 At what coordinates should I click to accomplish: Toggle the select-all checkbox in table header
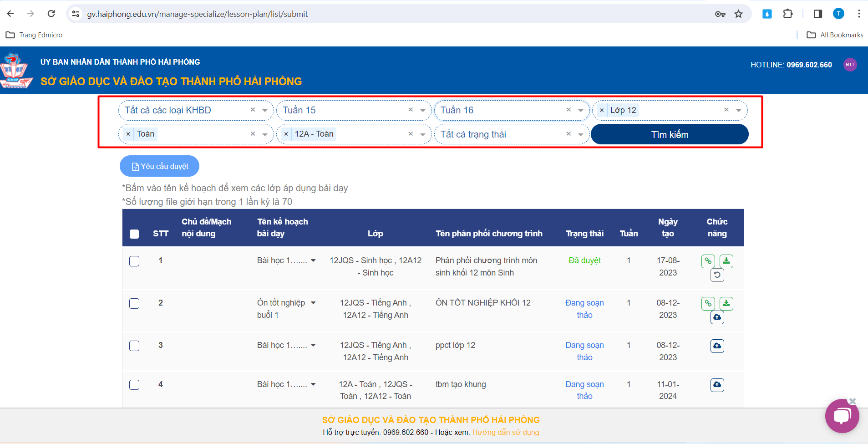coord(134,234)
